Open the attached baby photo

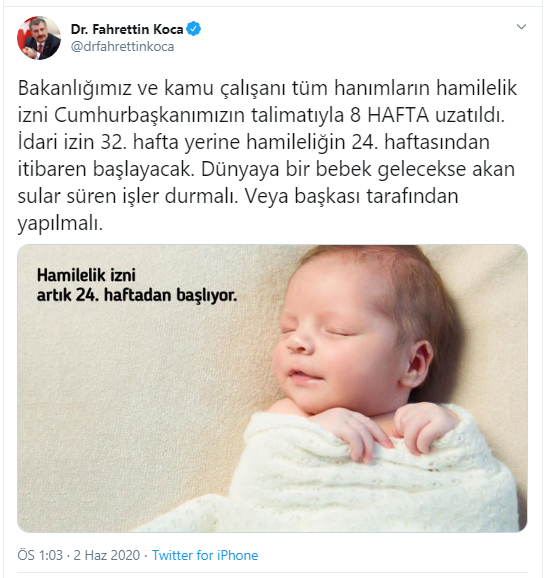pos(272,388)
